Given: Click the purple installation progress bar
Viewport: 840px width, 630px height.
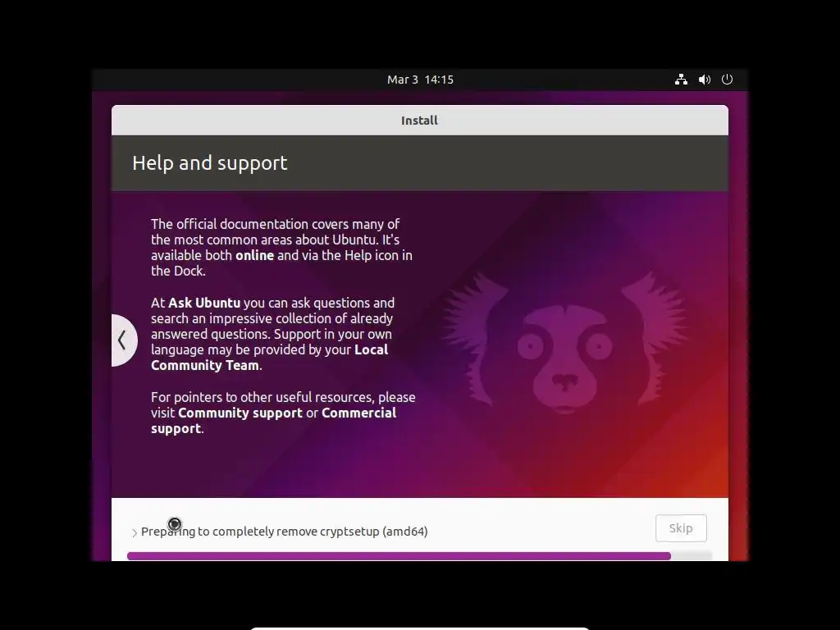Looking at the screenshot, I should tap(419, 556).
